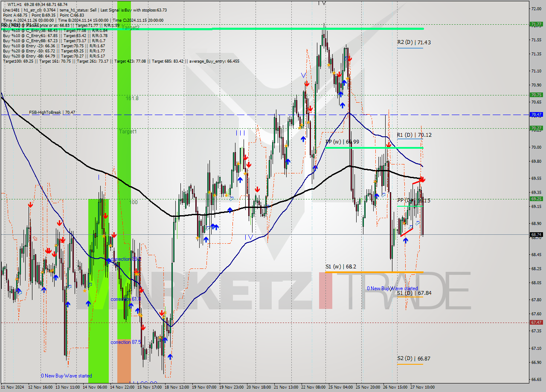Click the 66.65 price axis label
Screen dimensions: 546x392
[536, 379]
